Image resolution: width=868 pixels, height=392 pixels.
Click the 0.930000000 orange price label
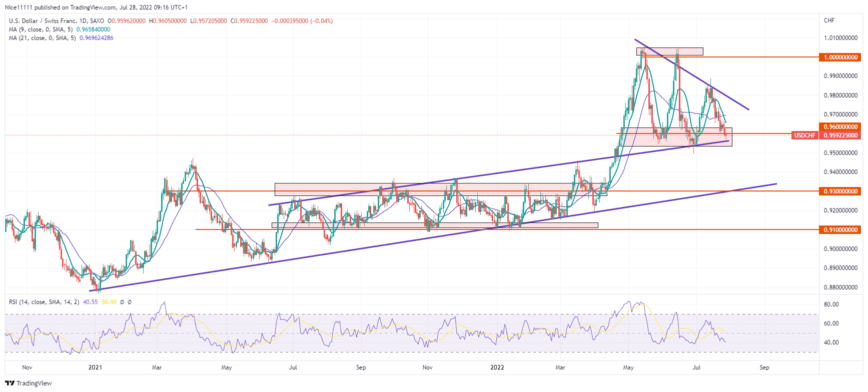point(840,191)
